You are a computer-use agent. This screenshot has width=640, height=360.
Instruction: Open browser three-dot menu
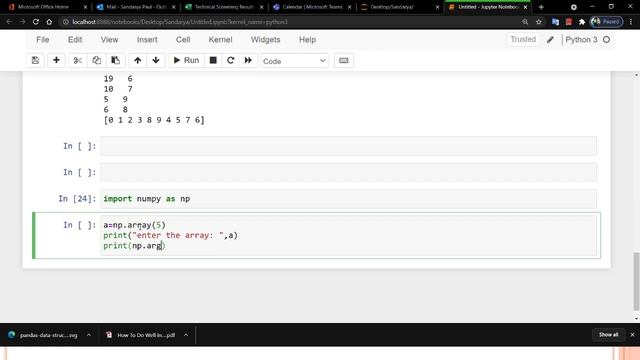pyautogui.click(x=631, y=22)
